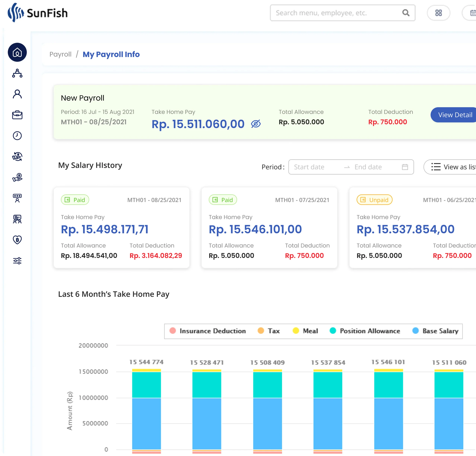Click the View Detail button
This screenshot has width=476, height=456.
[x=455, y=115]
